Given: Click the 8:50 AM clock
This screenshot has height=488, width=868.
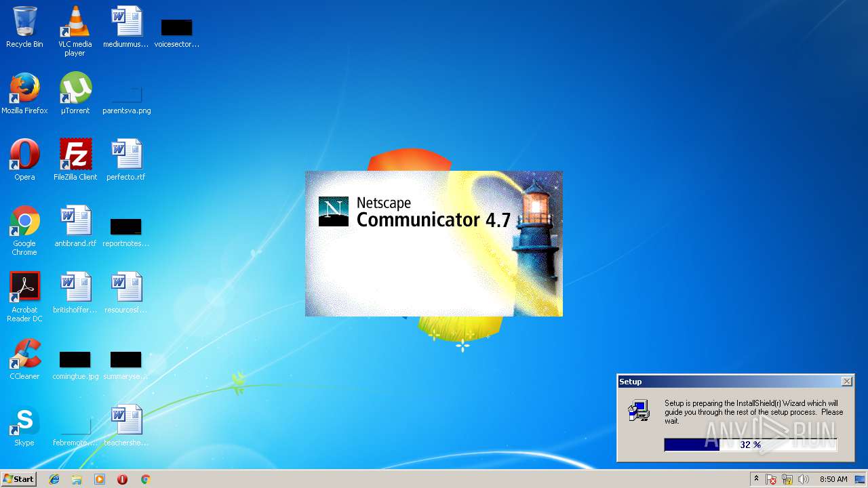Looking at the screenshot, I should coord(833,479).
